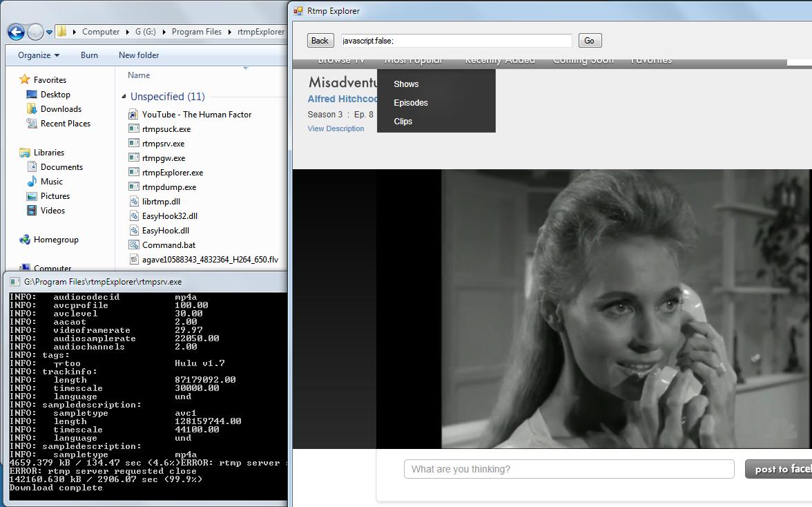Image resolution: width=812 pixels, height=507 pixels.
Task: Click the video player frame
Action: click(x=552, y=309)
